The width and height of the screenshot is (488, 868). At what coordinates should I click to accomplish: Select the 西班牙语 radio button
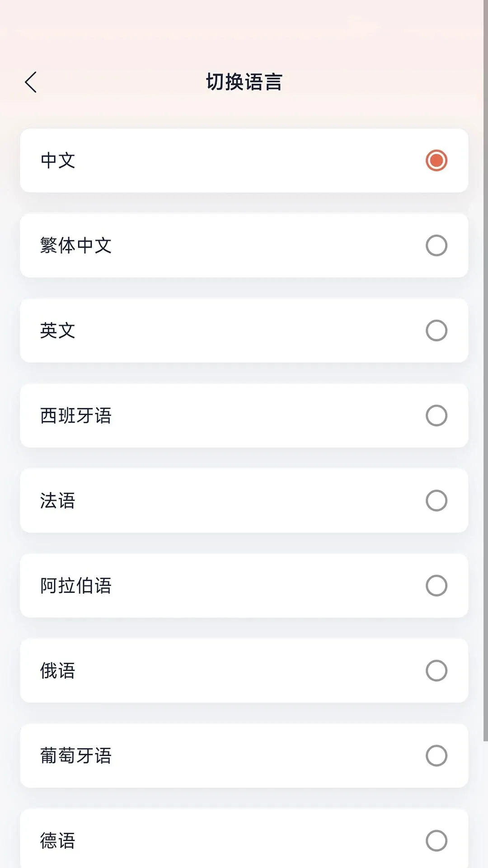coord(436,415)
